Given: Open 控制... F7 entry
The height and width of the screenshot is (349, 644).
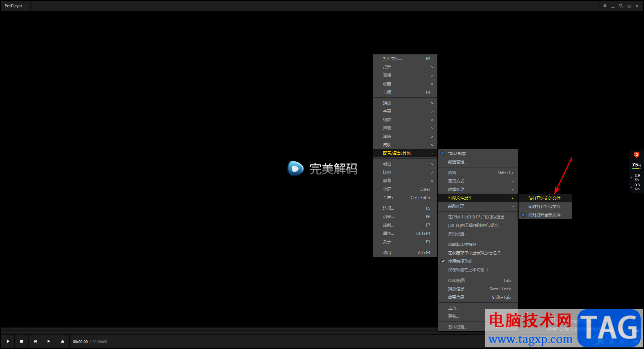Looking at the screenshot, I should coord(405,225).
